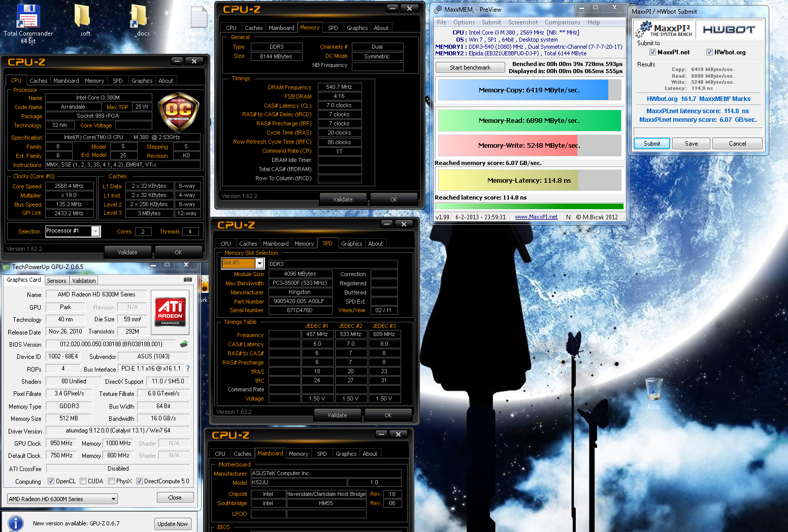
Task: Click Submit in MaxxPI / HWbot dialog
Action: (x=652, y=144)
